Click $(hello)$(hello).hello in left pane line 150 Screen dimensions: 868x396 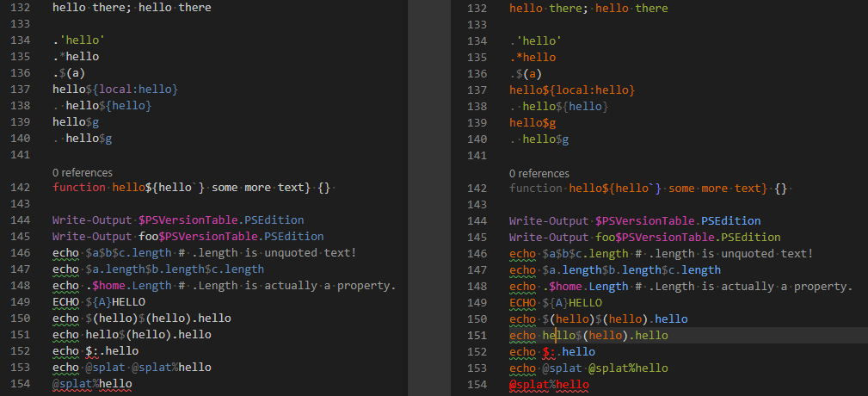point(158,319)
